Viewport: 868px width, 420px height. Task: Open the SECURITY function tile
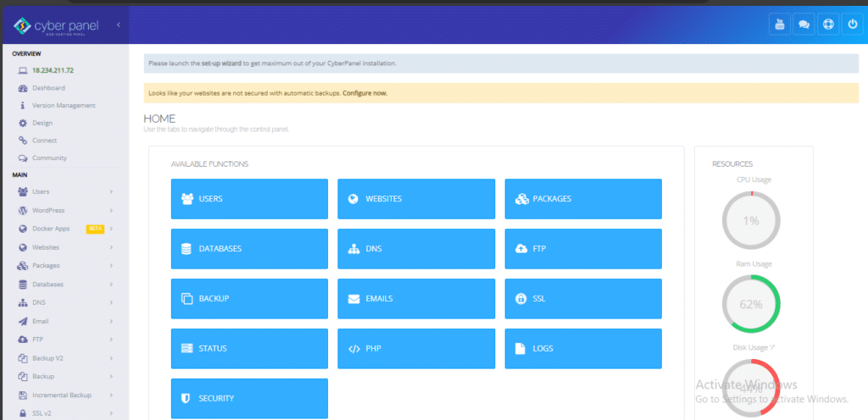tap(249, 399)
